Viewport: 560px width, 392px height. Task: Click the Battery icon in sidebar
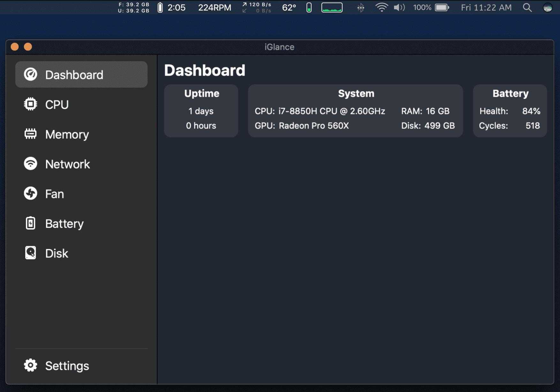point(31,223)
